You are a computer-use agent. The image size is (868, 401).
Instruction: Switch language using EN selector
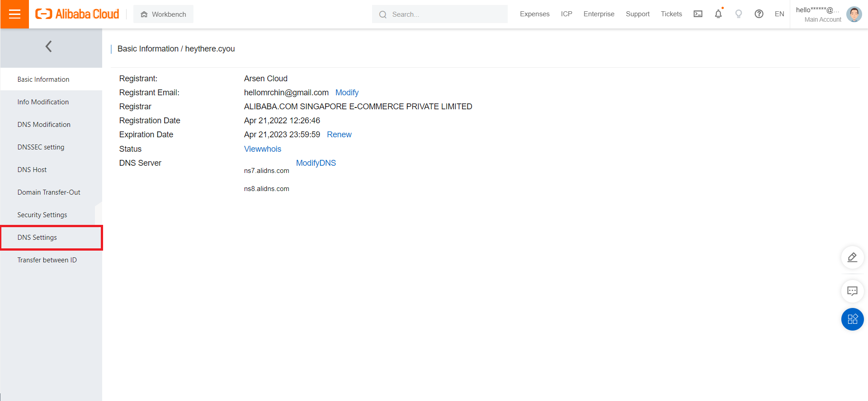click(779, 14)
